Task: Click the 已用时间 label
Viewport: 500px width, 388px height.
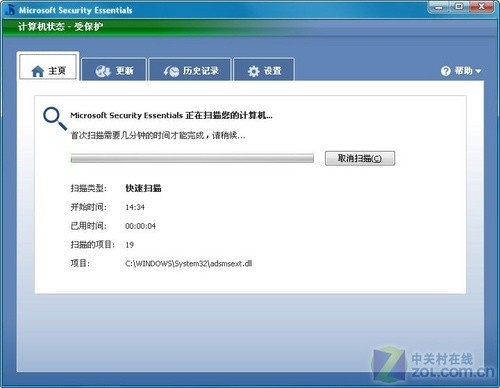Action: coord(88,226)
